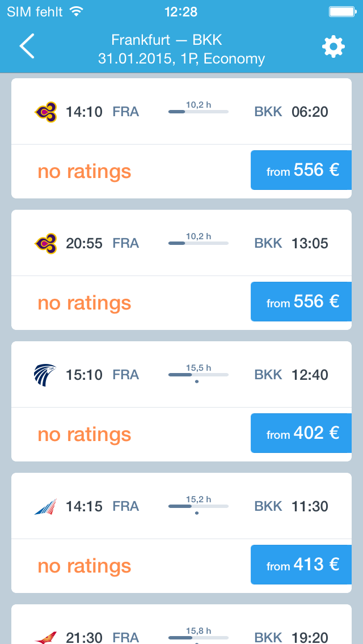
Task: Click the Thai Airways logo on the 20:55 flight
Action: click(x=48, y=243)
